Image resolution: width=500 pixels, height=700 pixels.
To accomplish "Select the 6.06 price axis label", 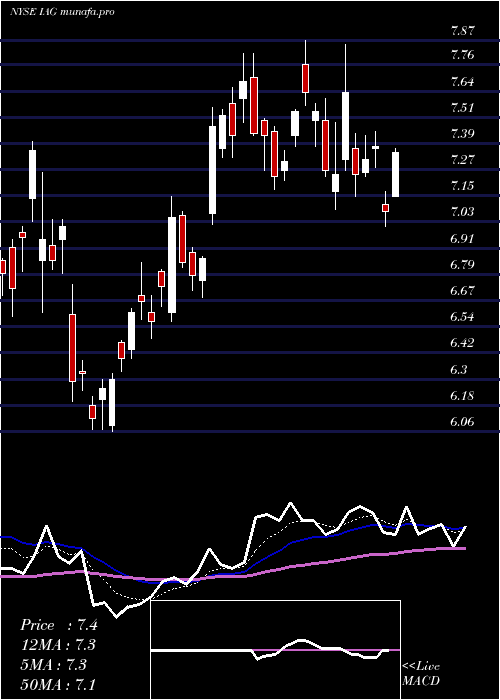I will coord(462,421).
